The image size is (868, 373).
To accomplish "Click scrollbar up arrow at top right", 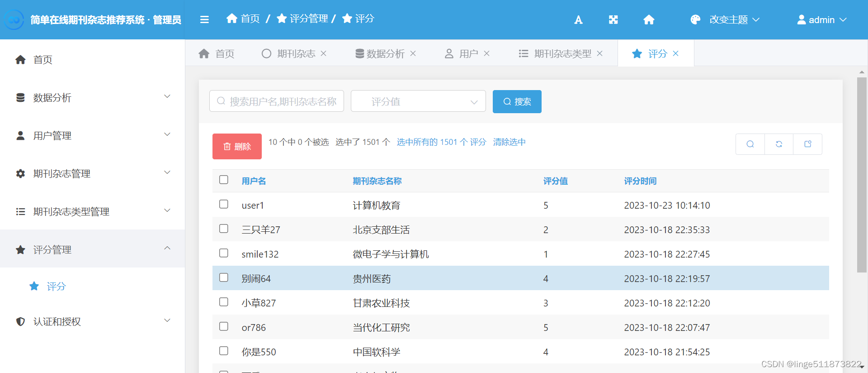I will 862,72.
